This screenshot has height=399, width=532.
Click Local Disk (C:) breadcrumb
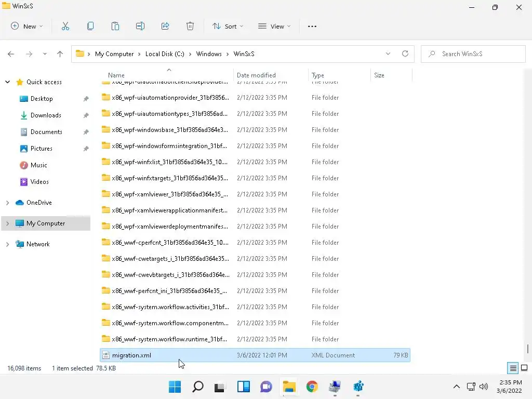(x=165, y=54)
